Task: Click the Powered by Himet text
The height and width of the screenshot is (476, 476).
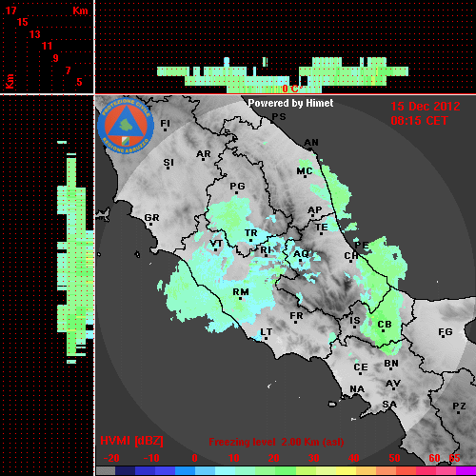Action: coord(290,103)
